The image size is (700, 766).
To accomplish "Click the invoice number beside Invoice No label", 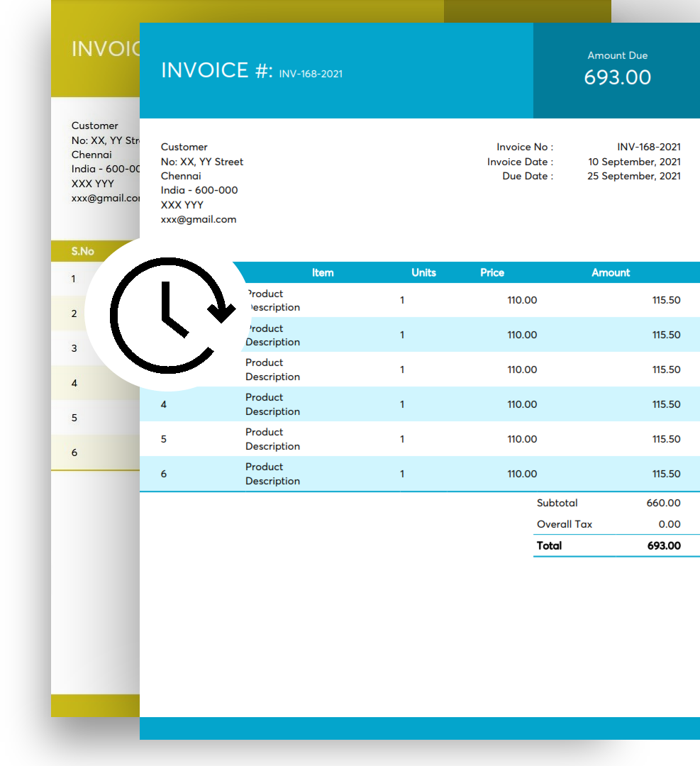I will [648, 147].
